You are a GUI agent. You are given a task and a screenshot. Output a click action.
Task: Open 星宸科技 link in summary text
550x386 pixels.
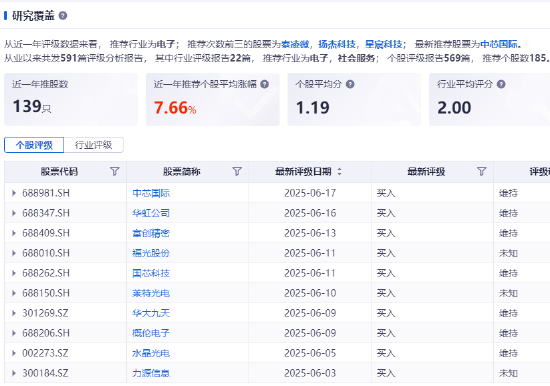pos(383,44)
